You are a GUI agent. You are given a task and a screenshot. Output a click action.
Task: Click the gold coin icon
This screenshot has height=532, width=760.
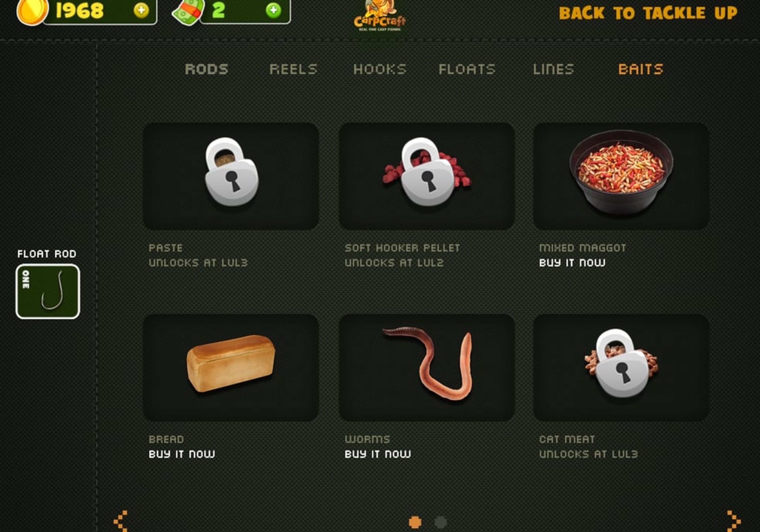(32, 11)
